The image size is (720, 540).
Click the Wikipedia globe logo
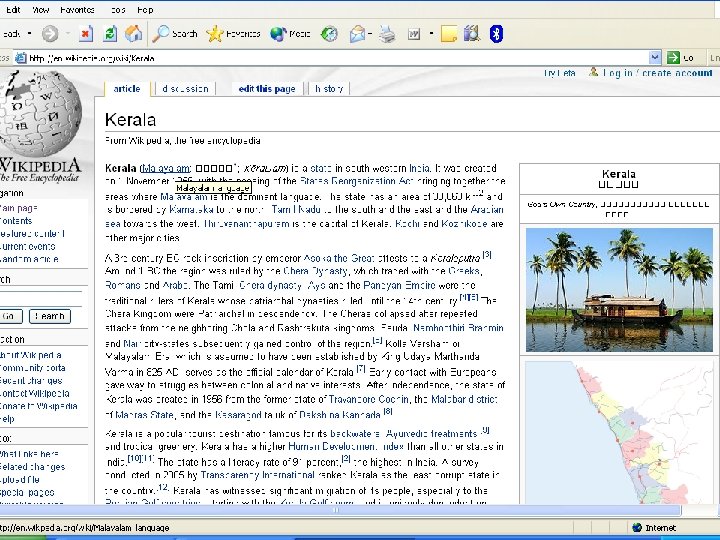coord(40,110)
